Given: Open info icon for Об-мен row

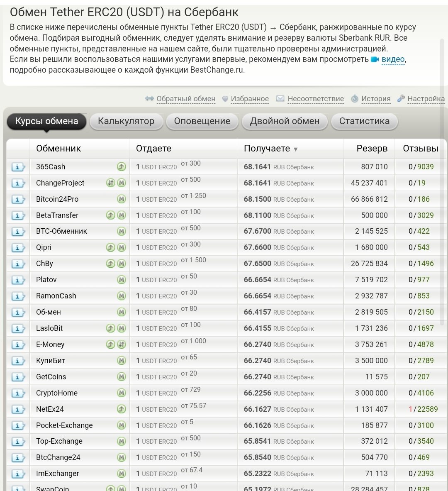Looking at the screenshot, I should point(18,313).
